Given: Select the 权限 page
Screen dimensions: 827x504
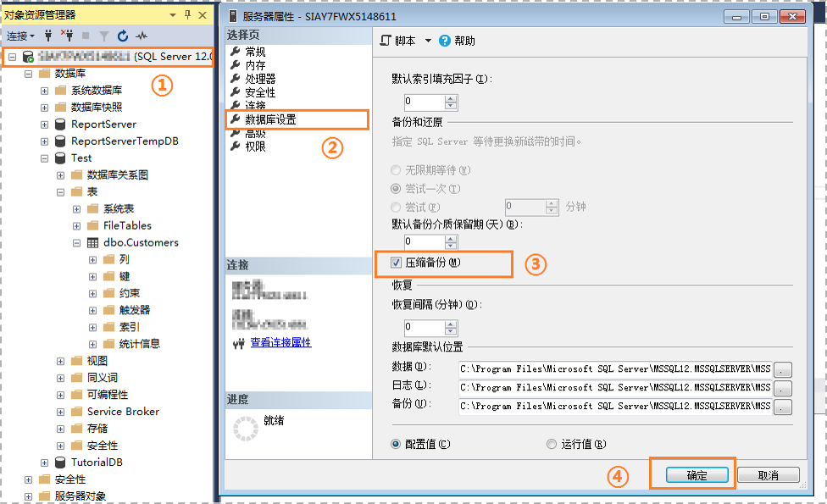Looking at the screenshot, I should pyautogui.click(x=255, y=147).
